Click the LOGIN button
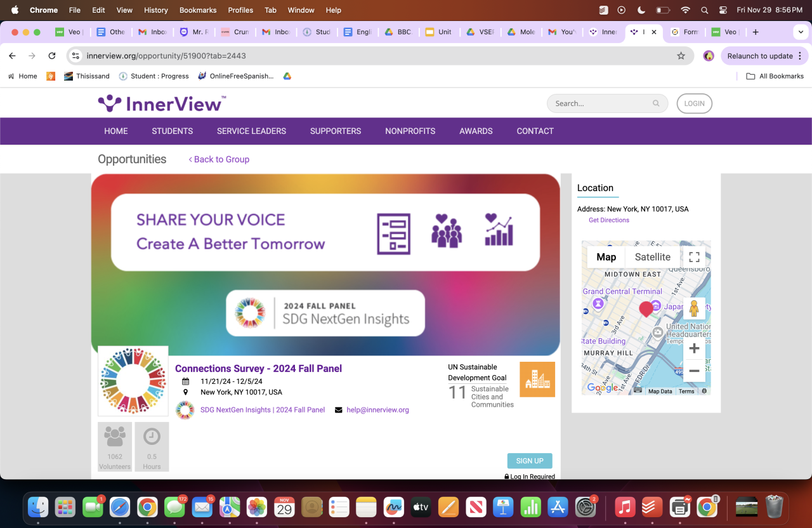This screenshot has height=528, width=812. (694, 103)
